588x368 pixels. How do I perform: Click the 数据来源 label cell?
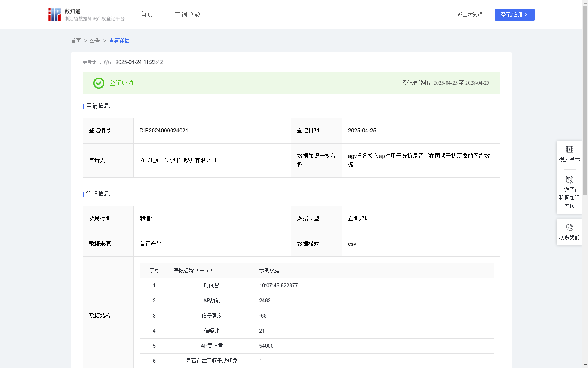pyautogui.click(x=108, y=244)
